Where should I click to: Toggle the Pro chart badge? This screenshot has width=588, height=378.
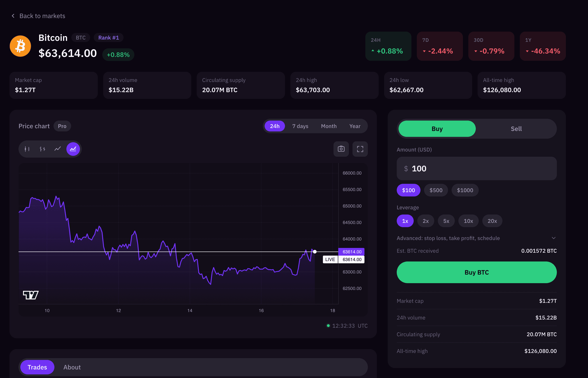[62, 126]
